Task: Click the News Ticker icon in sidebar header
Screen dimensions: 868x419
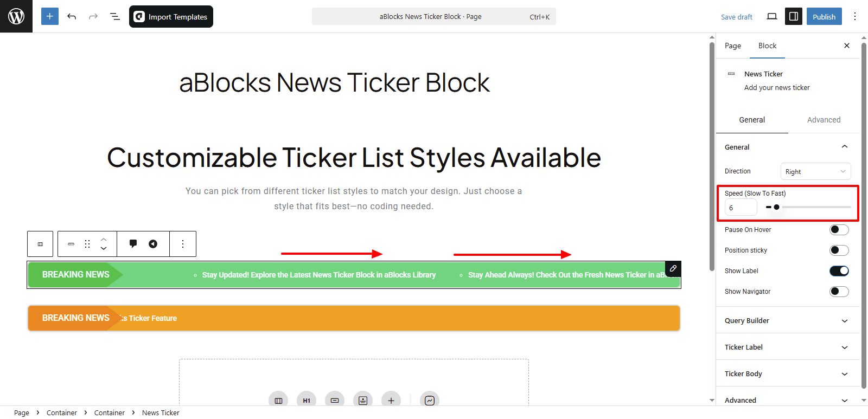Action: coord(731,74)
